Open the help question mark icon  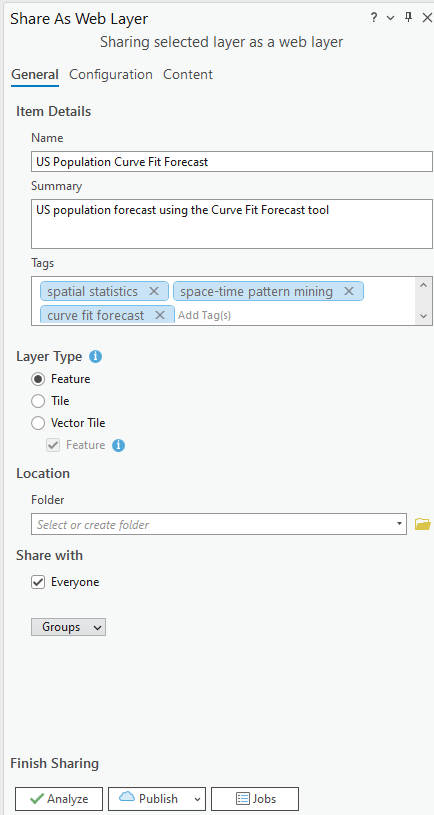tap(374, 18)
